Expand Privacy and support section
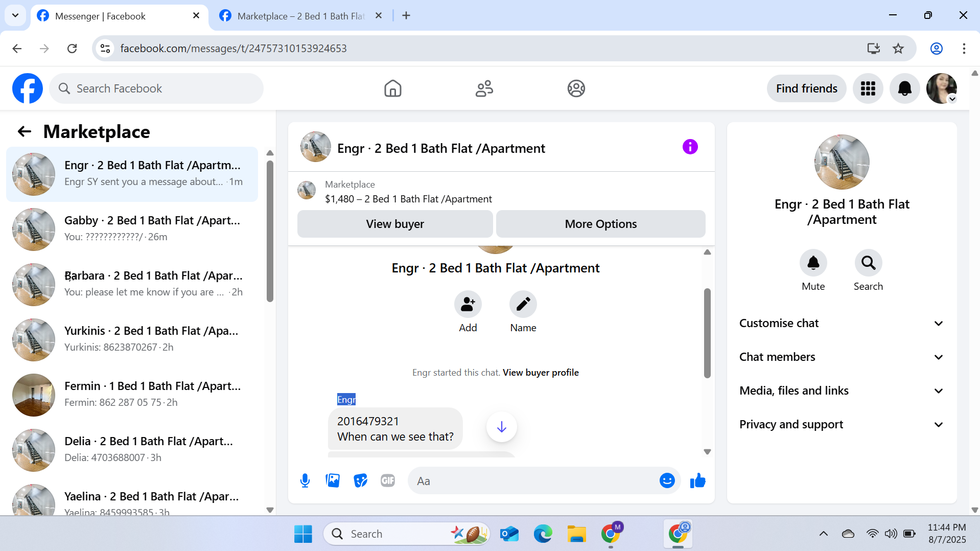980x551 pixels. click(841, 425)
